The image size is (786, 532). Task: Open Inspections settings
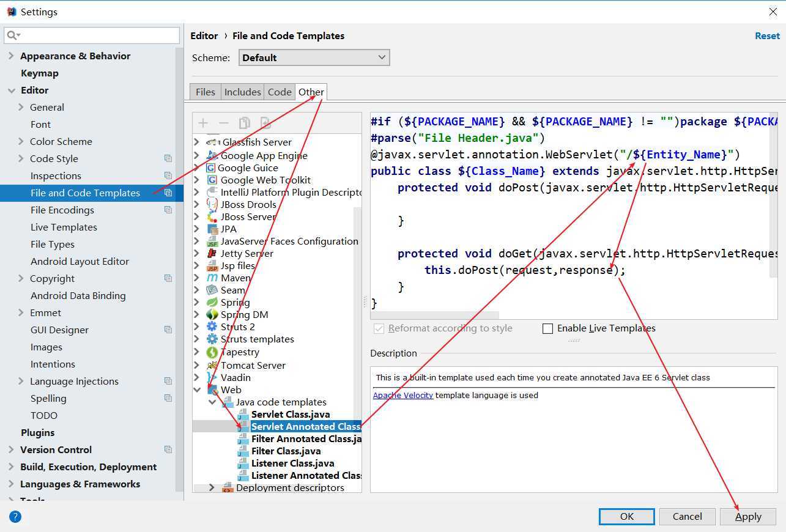pos(56,175)
